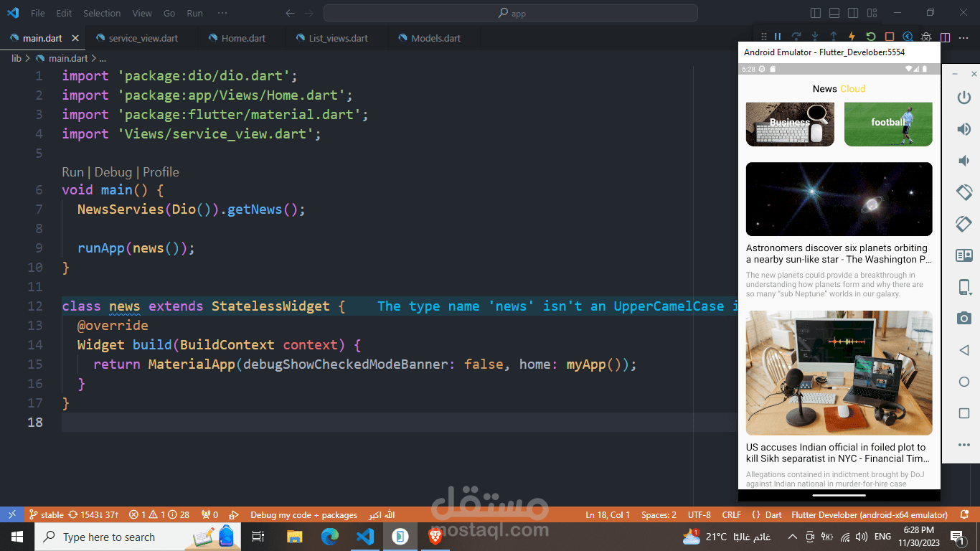Toggle the primary side bar layout icon

(x=816, y=13)
